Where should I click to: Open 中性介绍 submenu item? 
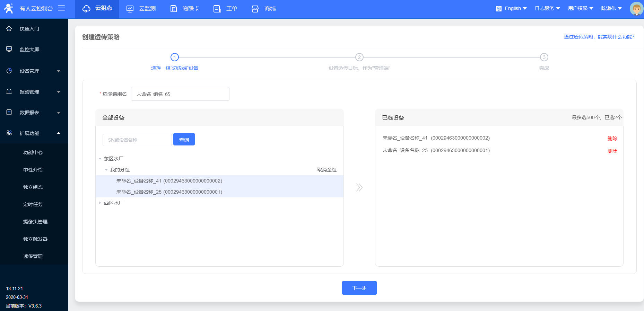33,170
